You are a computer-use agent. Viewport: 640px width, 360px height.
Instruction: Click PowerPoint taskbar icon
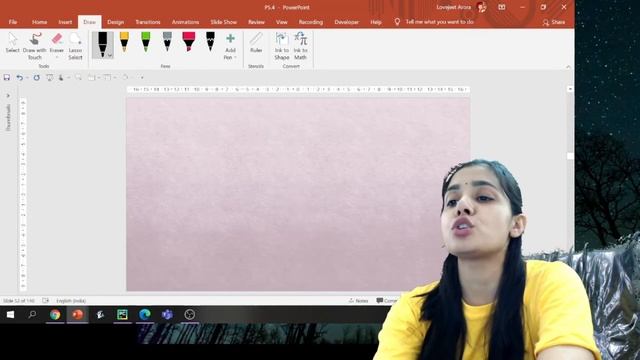click(x=78, y=315)
